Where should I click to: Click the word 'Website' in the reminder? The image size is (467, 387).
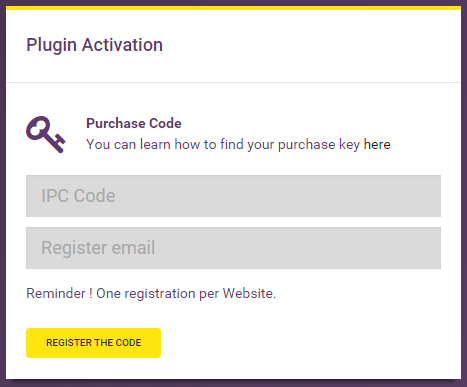(x=248, y=294)
